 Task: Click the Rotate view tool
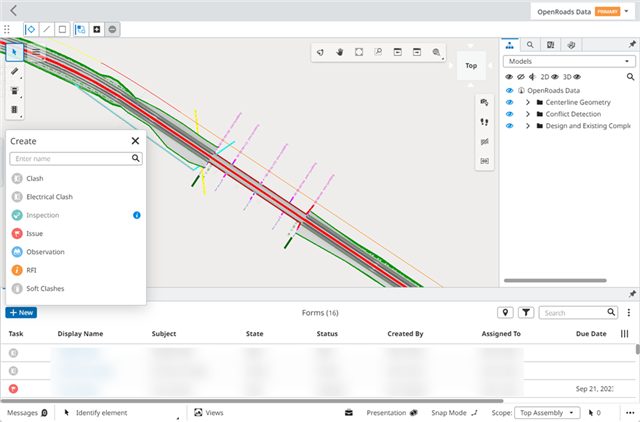click(320, 52)
